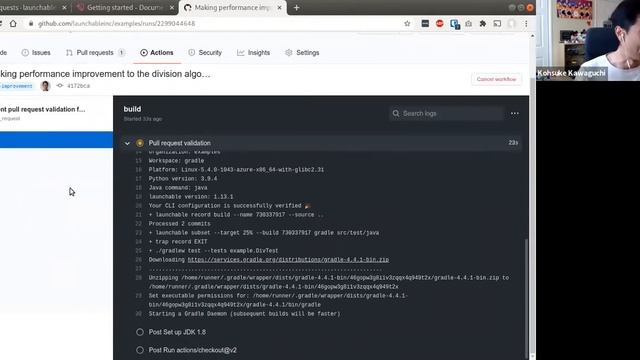
Task: Click the Pull request validation status icon
Action: coord(140,143)
